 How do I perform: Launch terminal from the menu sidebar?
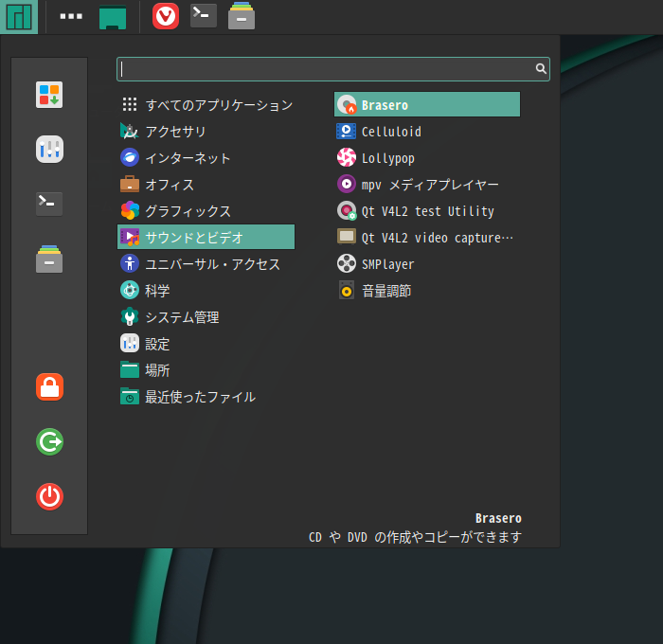click(x=49, y=204)
